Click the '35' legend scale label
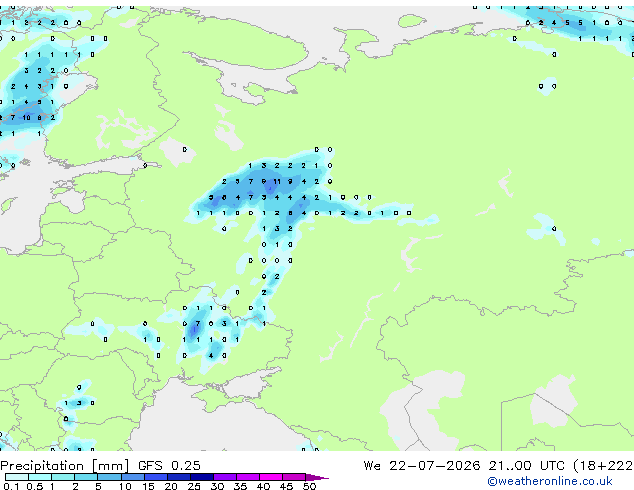Viewport: 634px width, 490px height. pyautogui.click(x=240, y=486)
